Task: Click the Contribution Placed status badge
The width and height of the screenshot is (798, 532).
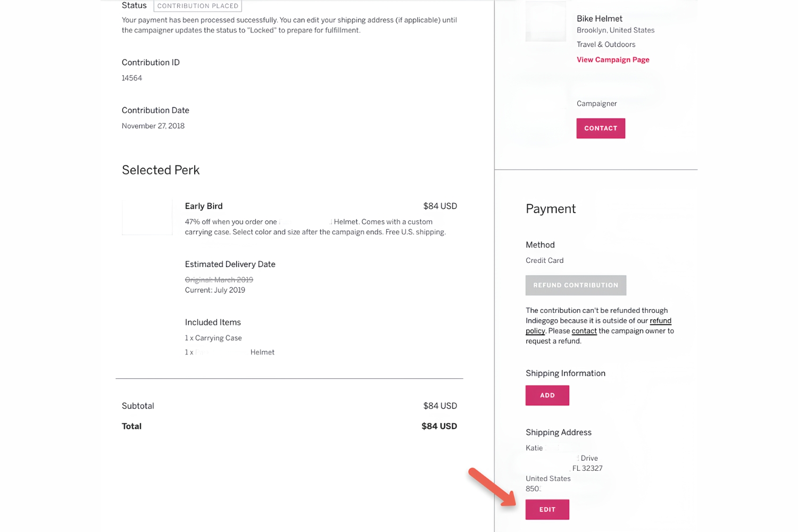Action: coord(197,6)
